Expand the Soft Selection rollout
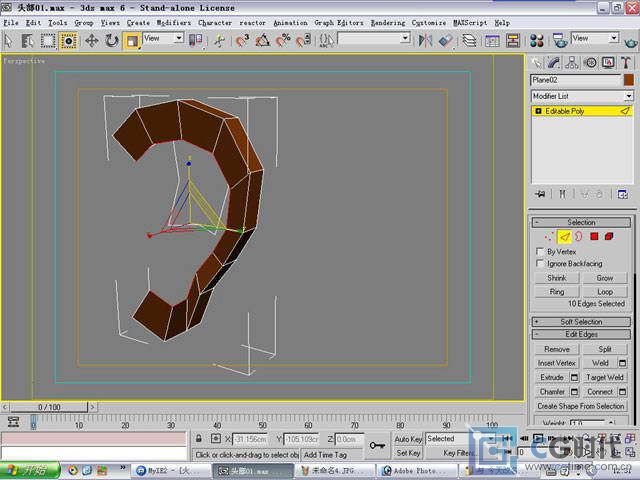Screen dimensions: 640x480 pyautogui.click(x=581, y=322)
